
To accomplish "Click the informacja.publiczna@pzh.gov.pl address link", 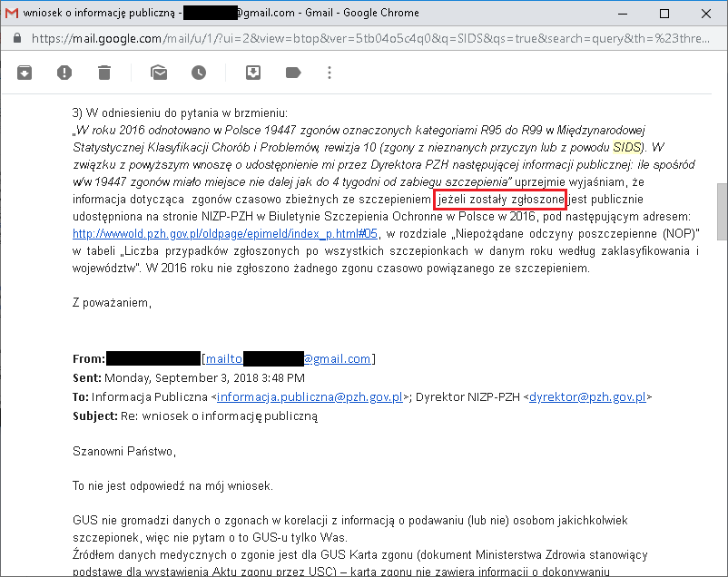I will (x=310, y=396).
